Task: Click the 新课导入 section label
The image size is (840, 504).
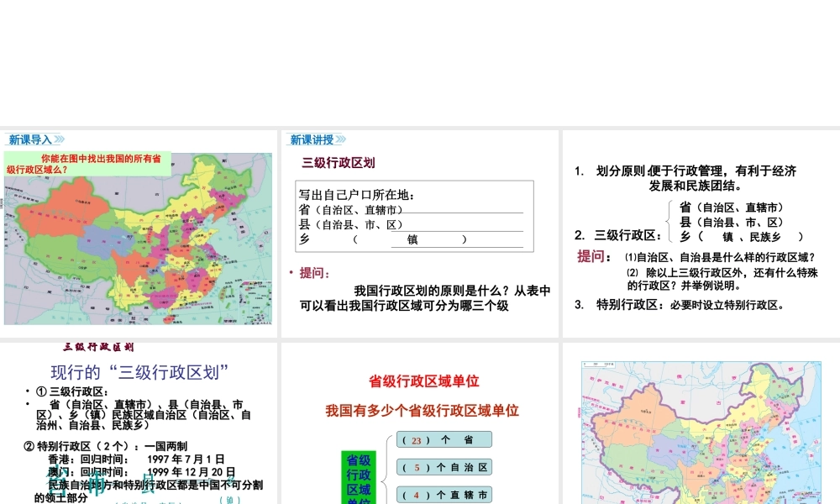Action: [30, 139]
